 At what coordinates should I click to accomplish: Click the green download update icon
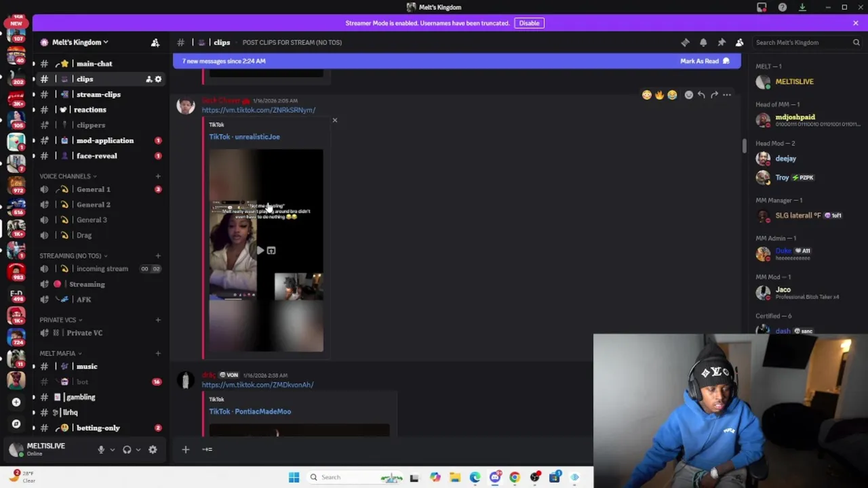[x=802, y=7]
